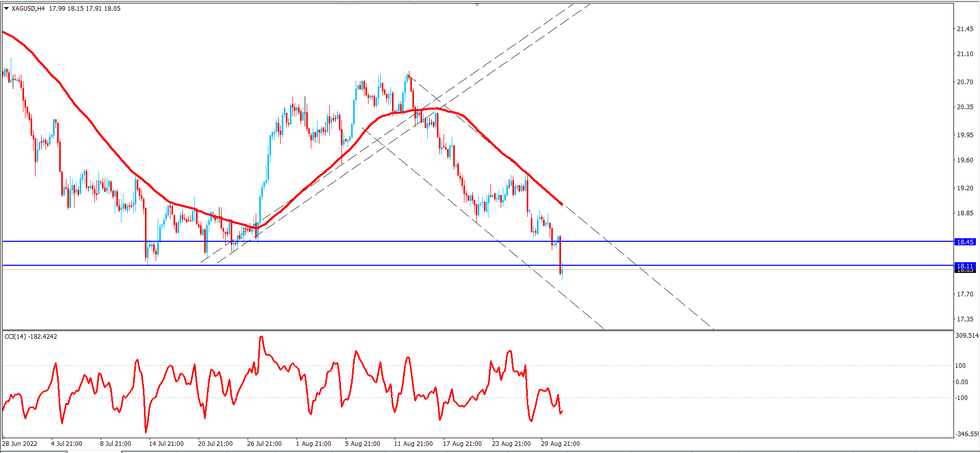
Task: Click the 11 Aug 21:00 time label
Action: point(413,444)
